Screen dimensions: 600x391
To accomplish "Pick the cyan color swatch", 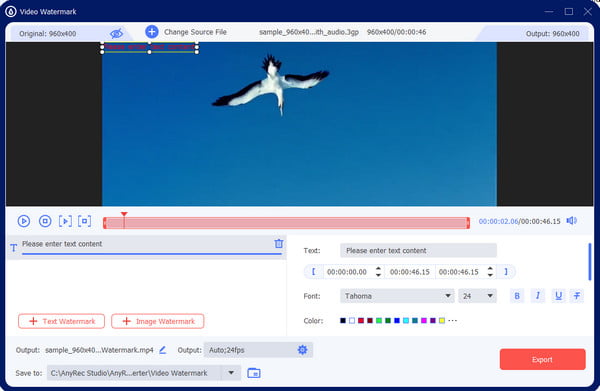I will click(x=406, y=321).
